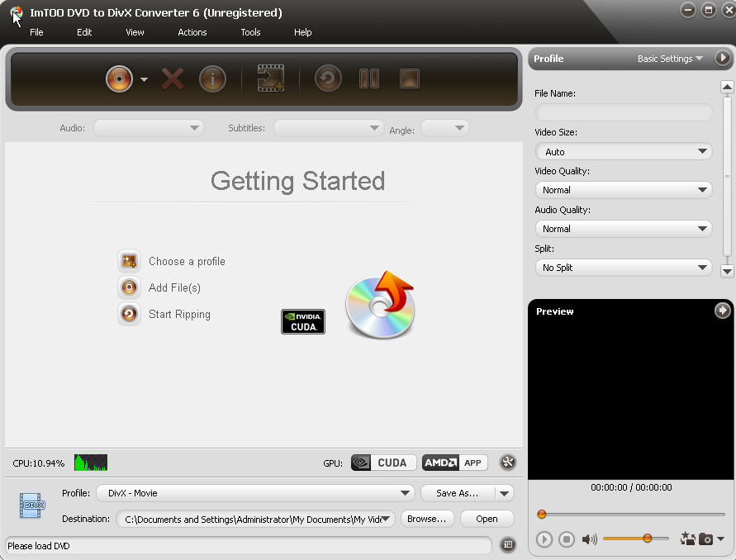Click the DVD disc arrow graphic
Viewport: 736px width, 560px height.
click(x=380, y=305)
